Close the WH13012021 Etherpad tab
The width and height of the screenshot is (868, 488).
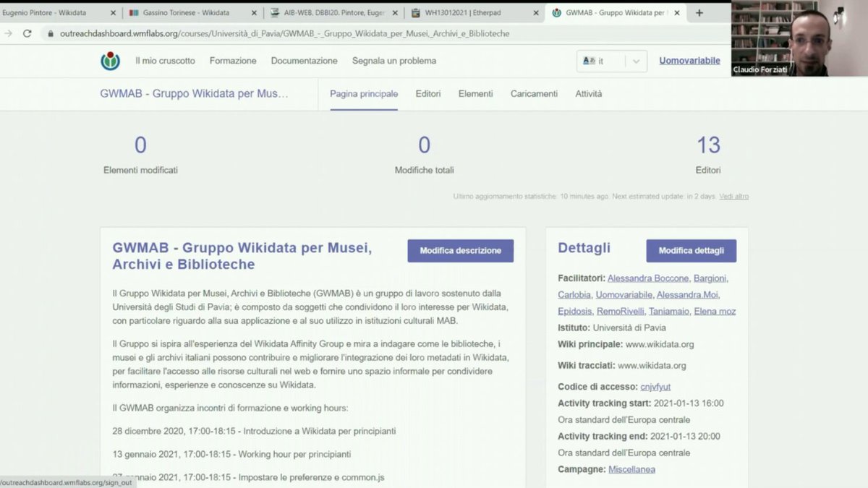[x=535, y=13]
